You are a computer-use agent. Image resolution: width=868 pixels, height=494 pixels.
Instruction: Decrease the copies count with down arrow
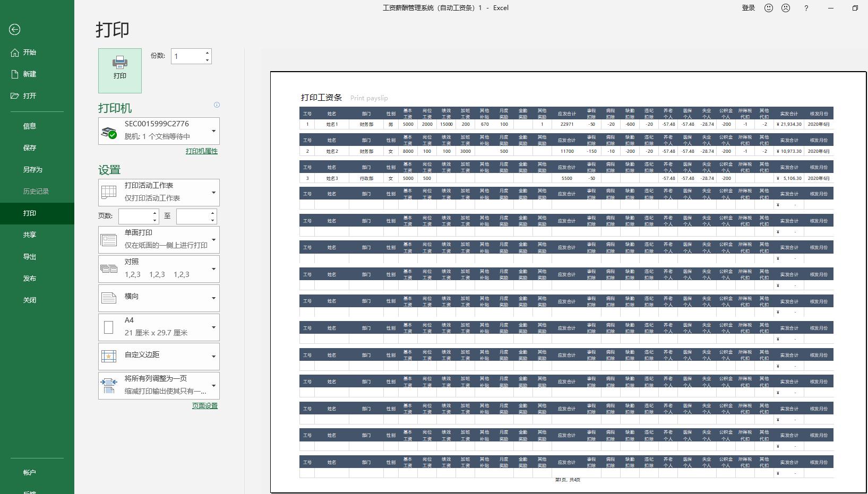coord(207,60)
